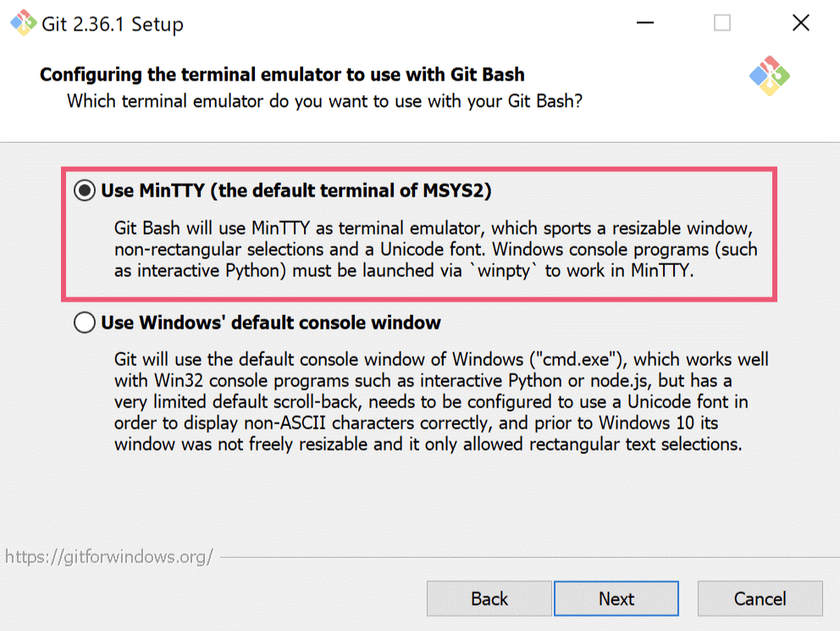Go back with the Back button

point(489,599)
